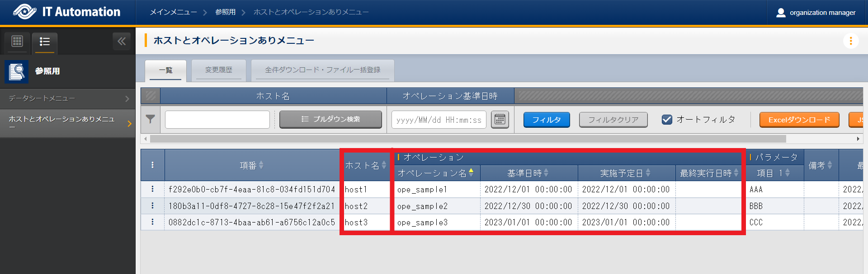Image resolution: width=868 pixels, height=274 pixels.
Task: Open プルダウン検索 for host name
Action: 330,120
